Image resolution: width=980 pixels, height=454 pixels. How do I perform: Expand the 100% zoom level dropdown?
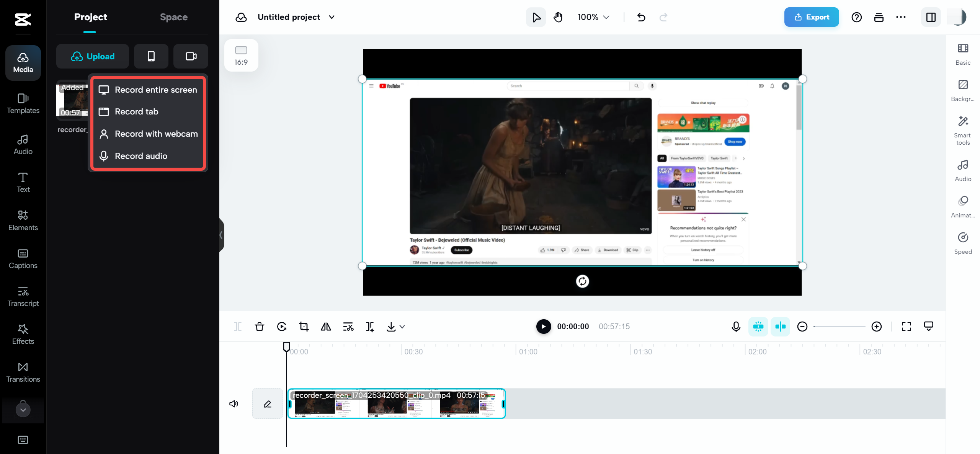tap(606, 17)
